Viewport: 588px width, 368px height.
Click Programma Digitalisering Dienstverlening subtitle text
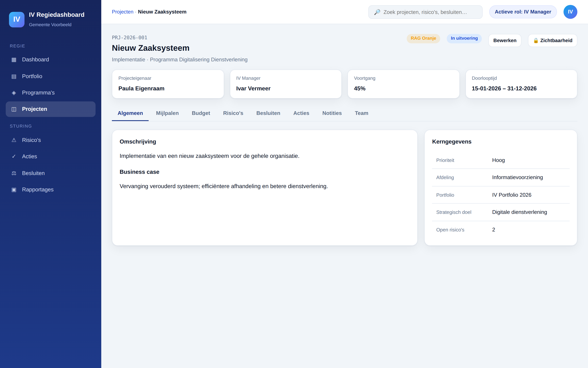[x=198, y=60]
